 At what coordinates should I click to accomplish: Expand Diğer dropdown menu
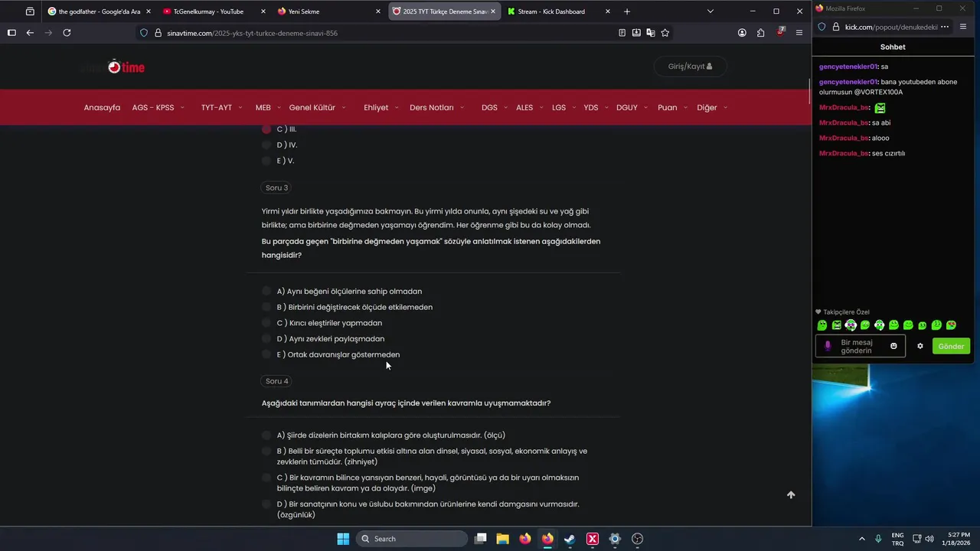[x=712, y=108]
